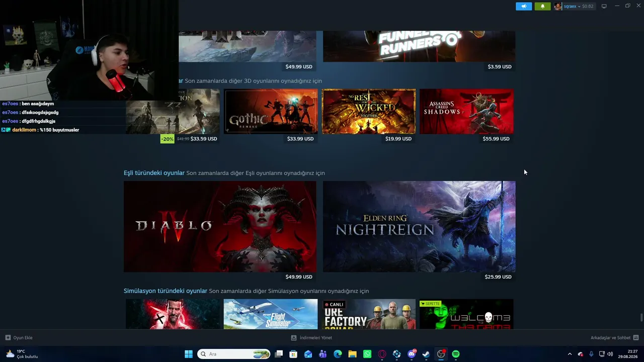644x362 pixels.
Task: Click the -20% discount badge
Action: point(168,139)
